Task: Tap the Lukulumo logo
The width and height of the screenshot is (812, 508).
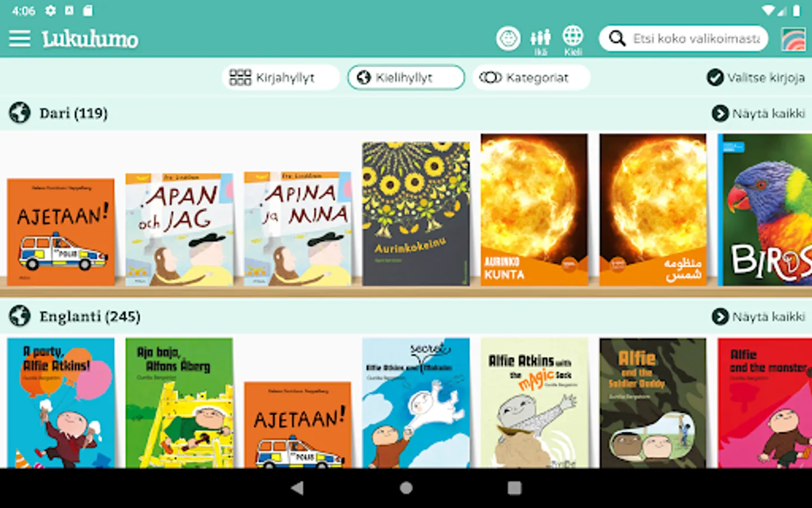Action: (x=90, y=39)
